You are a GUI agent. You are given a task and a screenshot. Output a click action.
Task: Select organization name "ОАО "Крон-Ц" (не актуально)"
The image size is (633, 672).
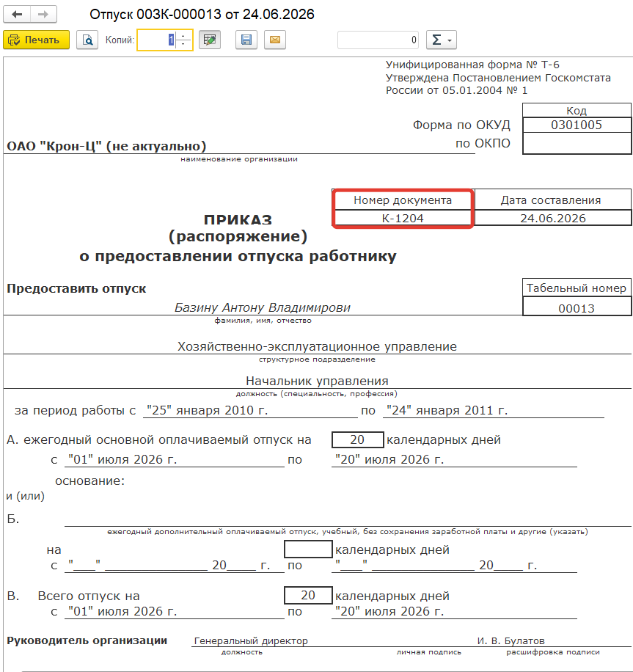pyautogui.click(x=106, y=146)
